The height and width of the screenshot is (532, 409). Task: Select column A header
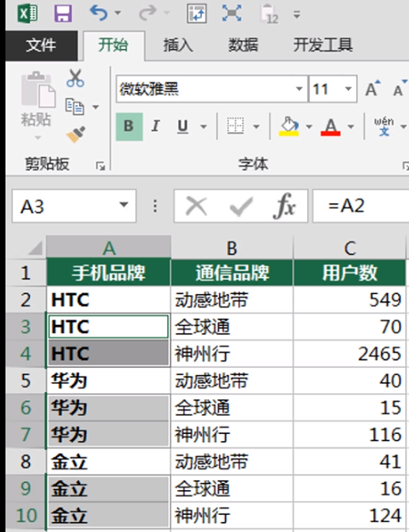coord(109,248)
